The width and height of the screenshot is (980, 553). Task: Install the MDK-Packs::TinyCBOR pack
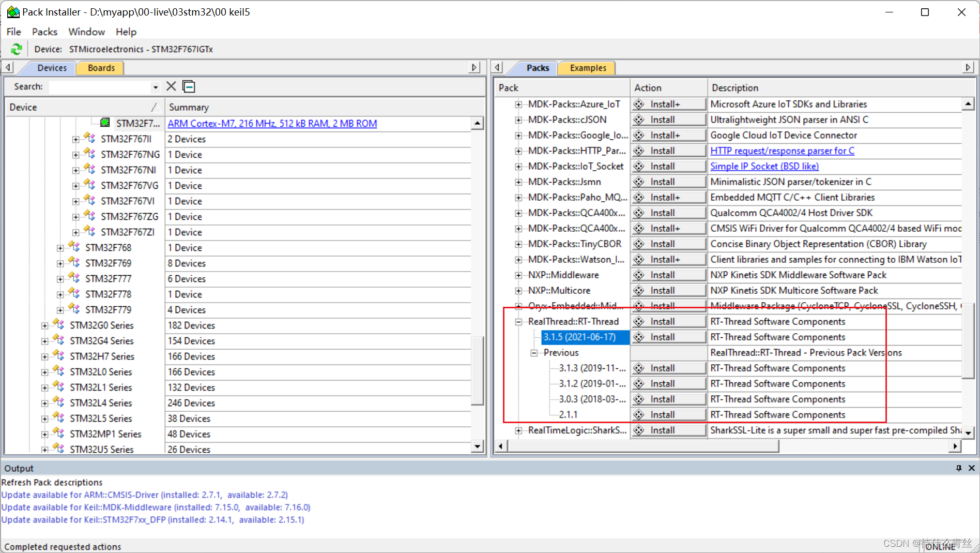(x=668, y=244)
